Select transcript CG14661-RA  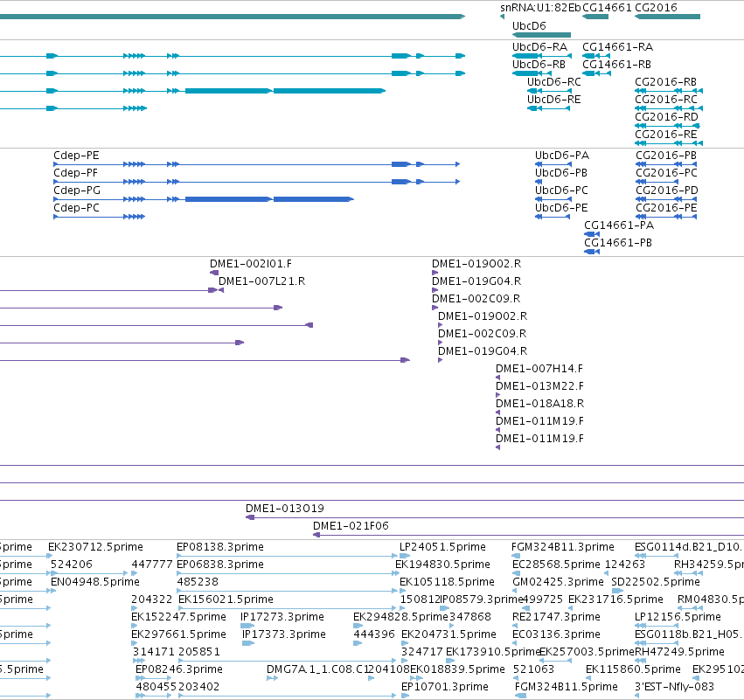[618, 47]
